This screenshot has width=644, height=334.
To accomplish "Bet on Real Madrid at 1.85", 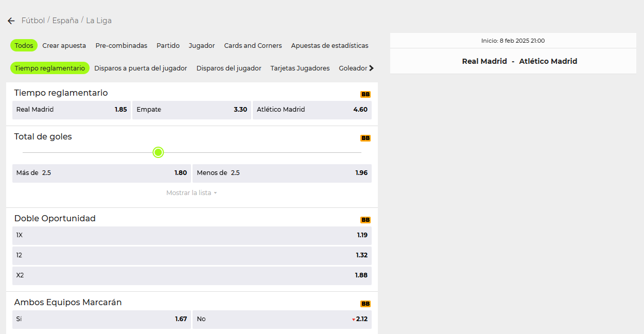I will point(72,110).
